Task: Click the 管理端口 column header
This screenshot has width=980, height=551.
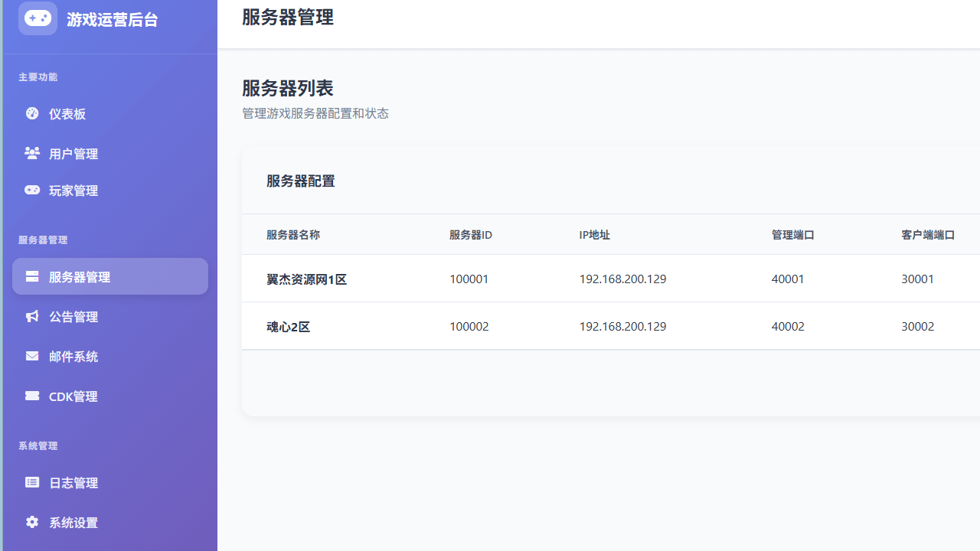Action: pos(792,235)
